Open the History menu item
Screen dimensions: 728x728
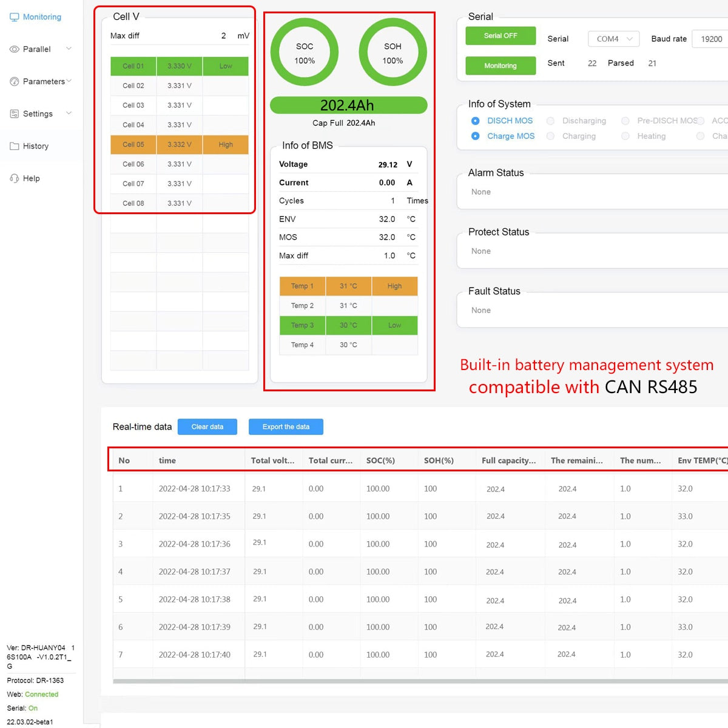point(36,146)
